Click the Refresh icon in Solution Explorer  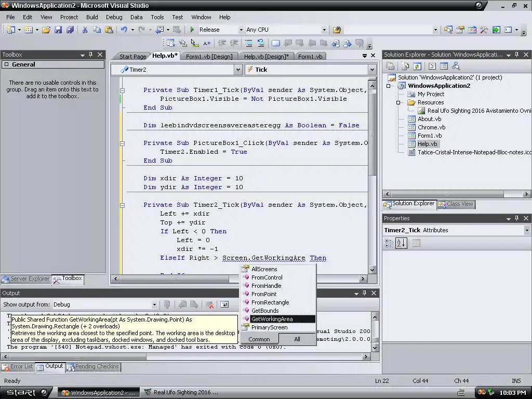[x=417, y=66]
